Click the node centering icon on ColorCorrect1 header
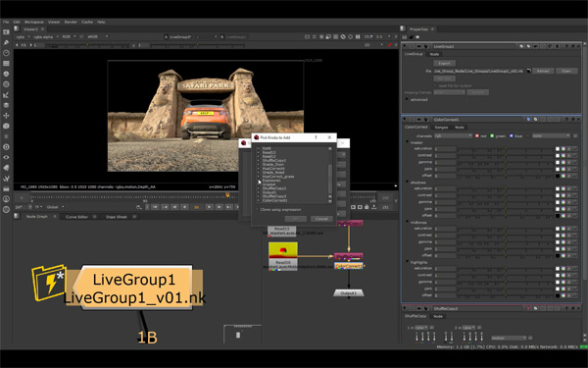The height and width of the screenshot is (368, 588). [x=412, y=120]
